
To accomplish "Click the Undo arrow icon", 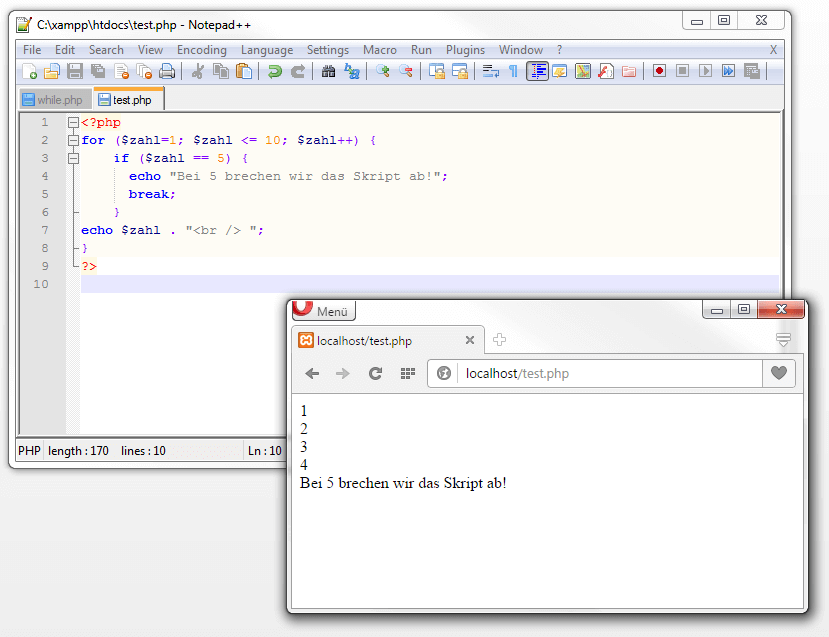I will [x=274, y=71].
